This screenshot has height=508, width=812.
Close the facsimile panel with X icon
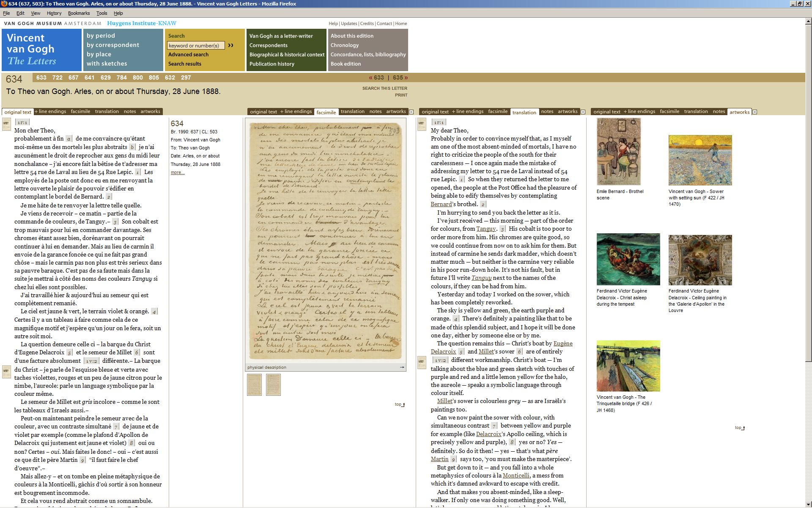tap(411, 112)
